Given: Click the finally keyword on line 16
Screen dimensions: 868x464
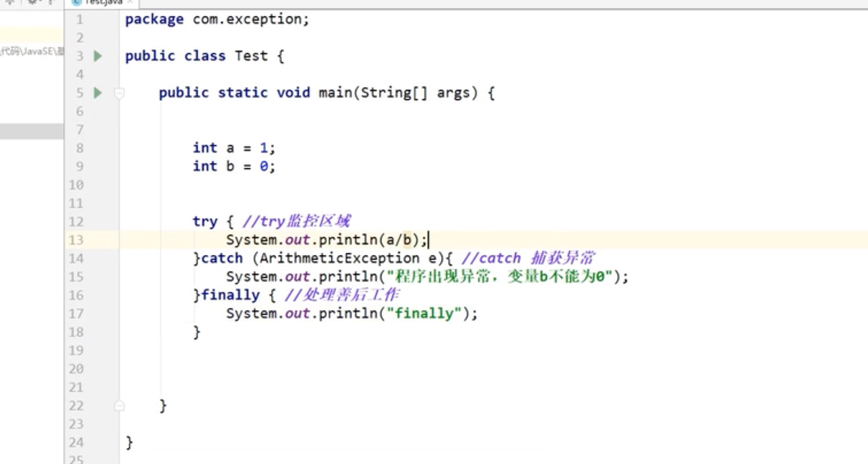Looking at the screenshot, I should pos(230,295).
